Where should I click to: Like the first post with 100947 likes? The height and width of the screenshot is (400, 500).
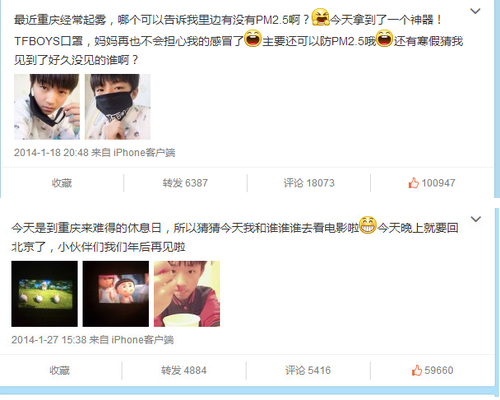(432, 183)
